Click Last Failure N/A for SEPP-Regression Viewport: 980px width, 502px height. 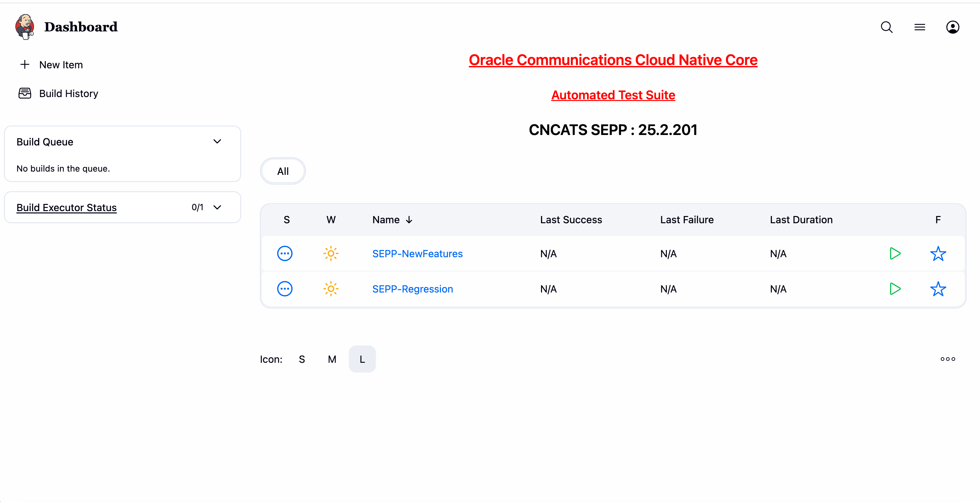(x=668, y=289)
